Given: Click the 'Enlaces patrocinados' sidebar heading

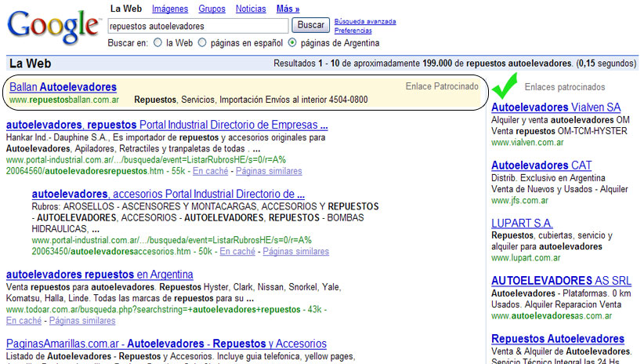Looking at the screenshot, I should (565, 87).
